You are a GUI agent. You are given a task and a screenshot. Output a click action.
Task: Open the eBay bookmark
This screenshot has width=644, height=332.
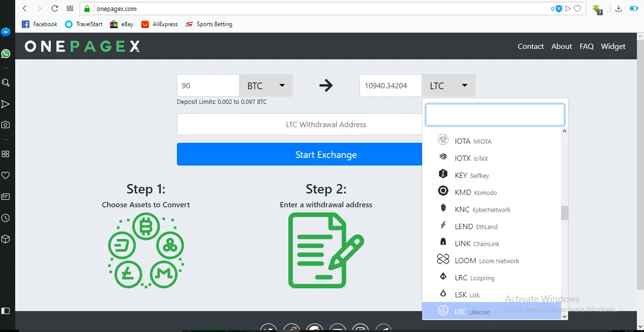click(122, 24)
